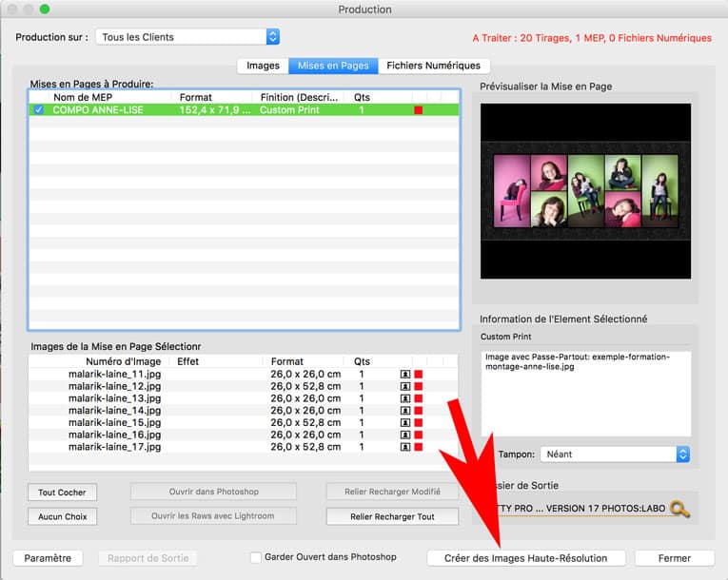
Task: Click the Tout Cocher button
Action: pyautogui.click(x=62, y=493)
